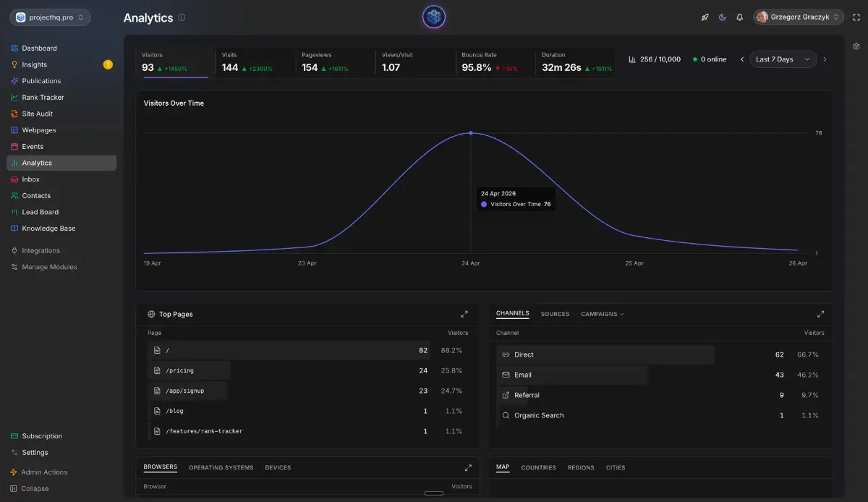The height and width of the screenshot is (502, 868).
Task: Expand the Browsers panel
Action: point(468,468)
